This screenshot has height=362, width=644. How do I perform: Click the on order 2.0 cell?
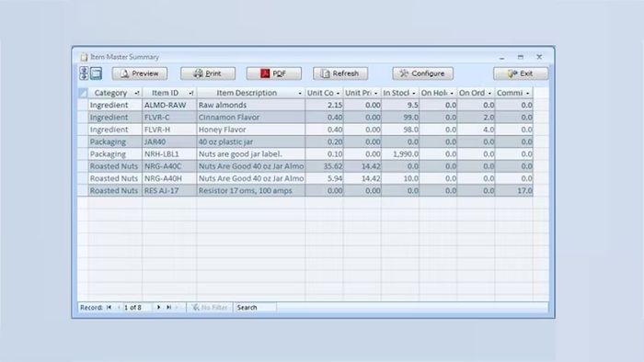tap(476, 118)
